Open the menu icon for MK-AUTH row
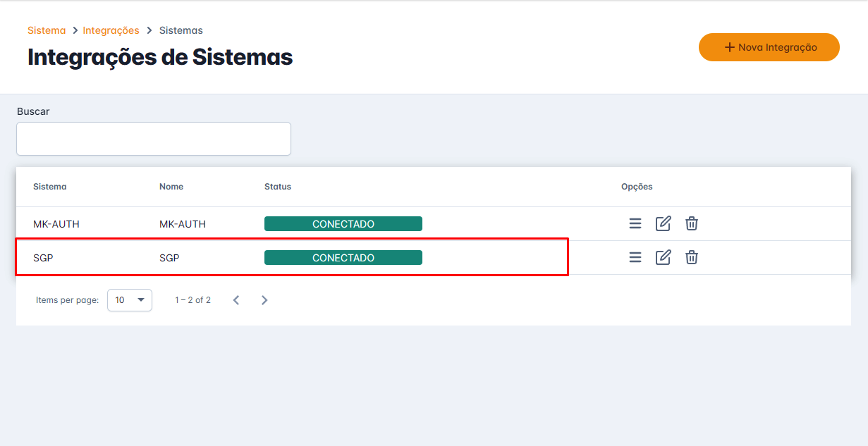868x446 pixels. (635, 223)
